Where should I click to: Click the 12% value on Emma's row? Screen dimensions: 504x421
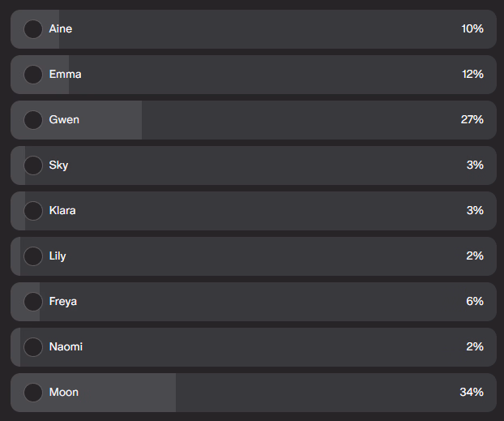472,75
